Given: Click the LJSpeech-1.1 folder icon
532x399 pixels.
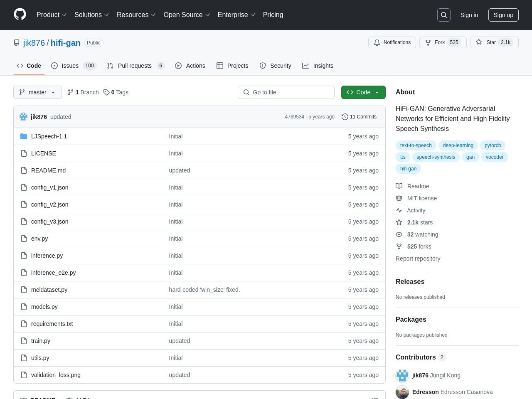Looking at the screenshot, I should tap(24, 136).
